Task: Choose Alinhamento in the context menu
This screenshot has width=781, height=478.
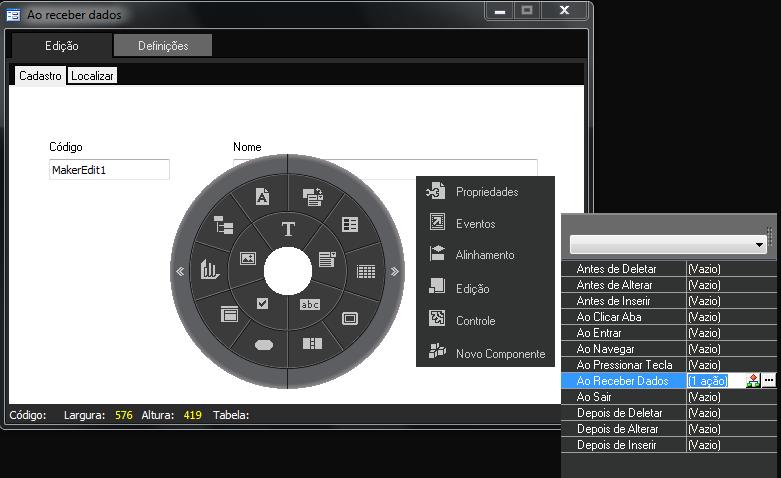Action: click(x=484, y=255)
